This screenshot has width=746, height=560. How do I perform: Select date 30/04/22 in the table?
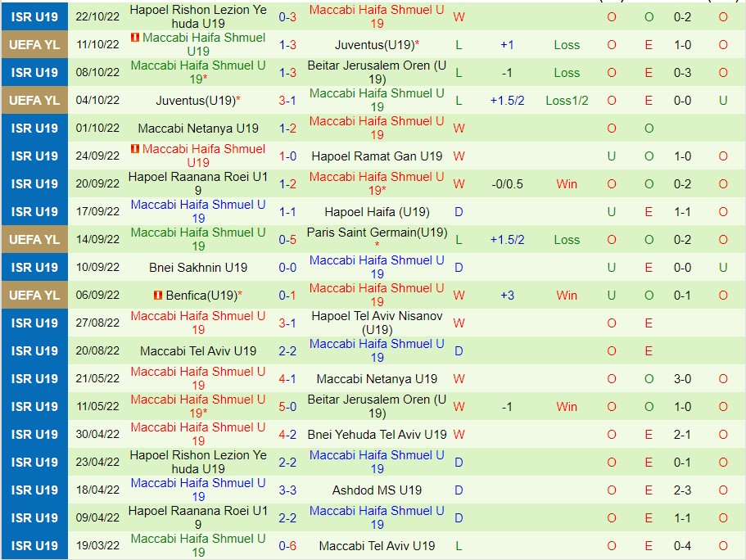click(x=97, y=435)
